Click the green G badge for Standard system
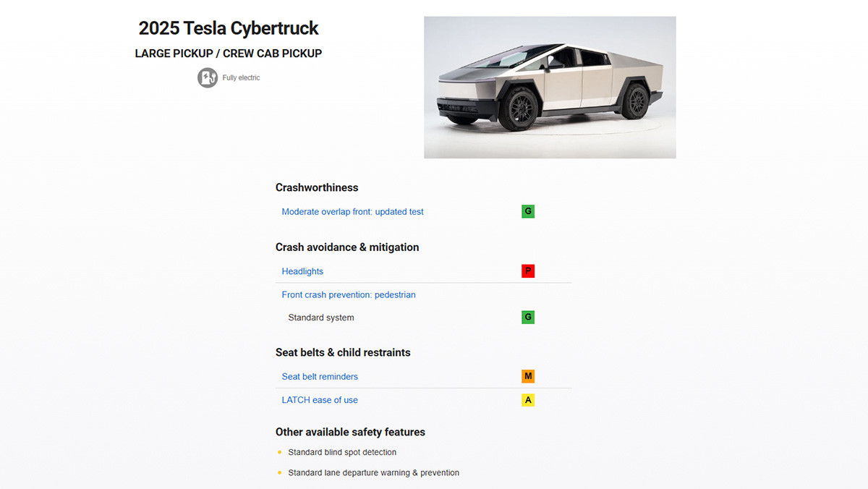 [x=528, y=317]
